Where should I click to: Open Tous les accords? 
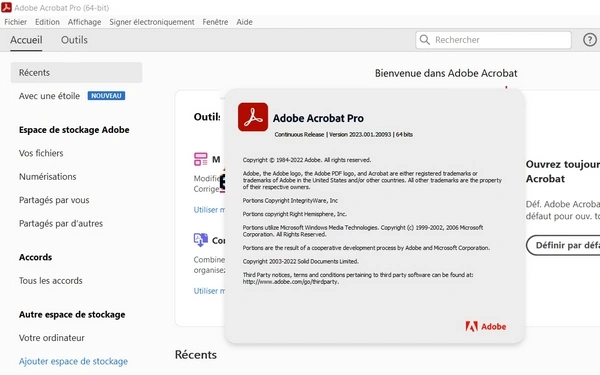click(x=51, y=280)
